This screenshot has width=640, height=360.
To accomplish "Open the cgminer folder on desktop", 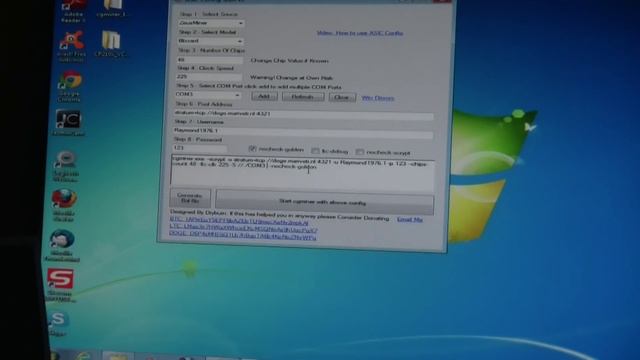I will point(111,8).
